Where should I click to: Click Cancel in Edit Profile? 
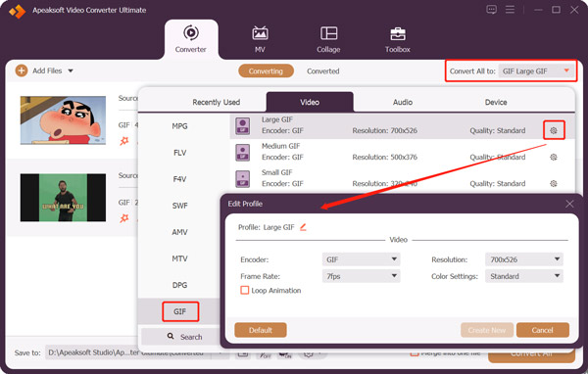coord(543,330)
